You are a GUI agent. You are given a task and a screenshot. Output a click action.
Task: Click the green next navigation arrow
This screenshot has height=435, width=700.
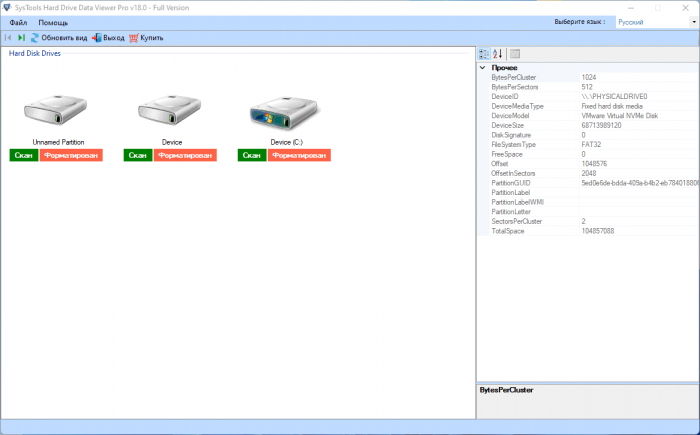(x=21, y=38)
